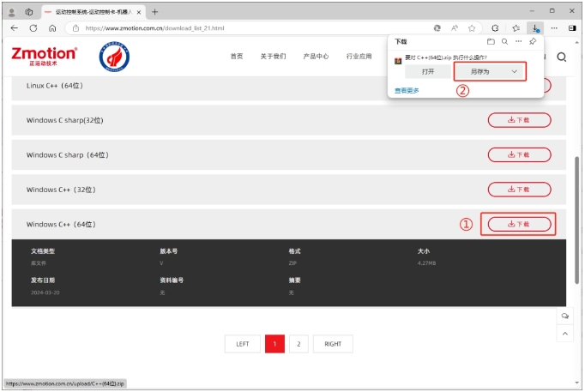Open 产品中心 navigation item
The image size is (585, 392).
click(316, 57)
